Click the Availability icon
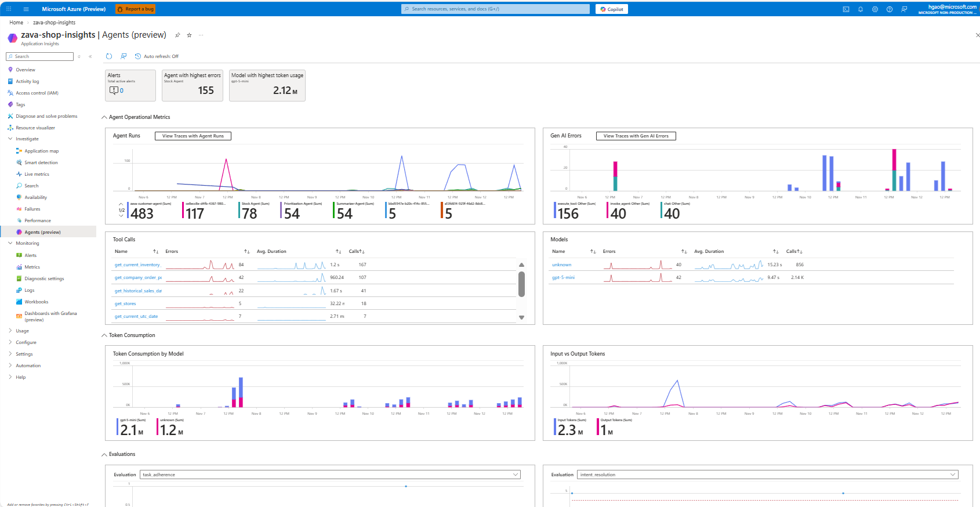The width and height of the screenshot is (980, 507). (x=19, y=197)
